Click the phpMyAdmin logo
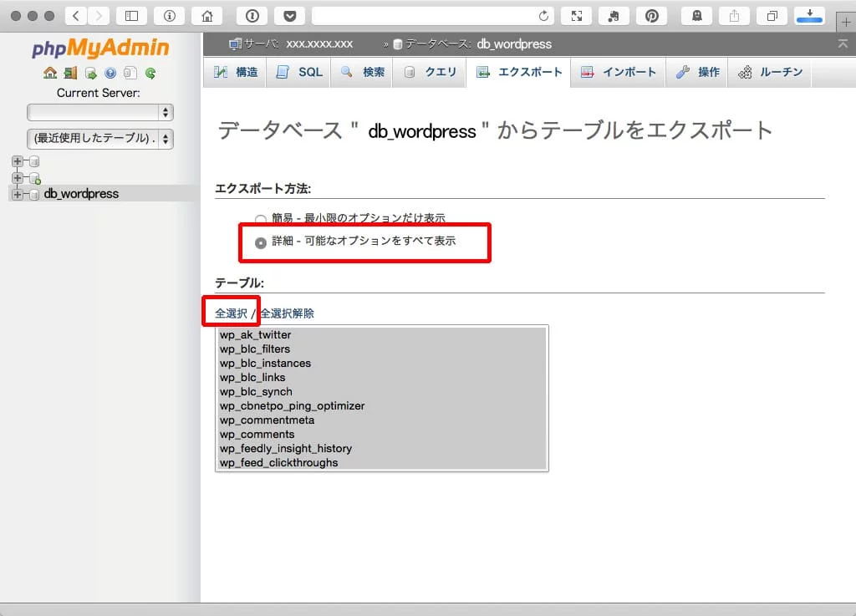Image resolution: width=856 pixels, height=616 pixels. [100, 48]
